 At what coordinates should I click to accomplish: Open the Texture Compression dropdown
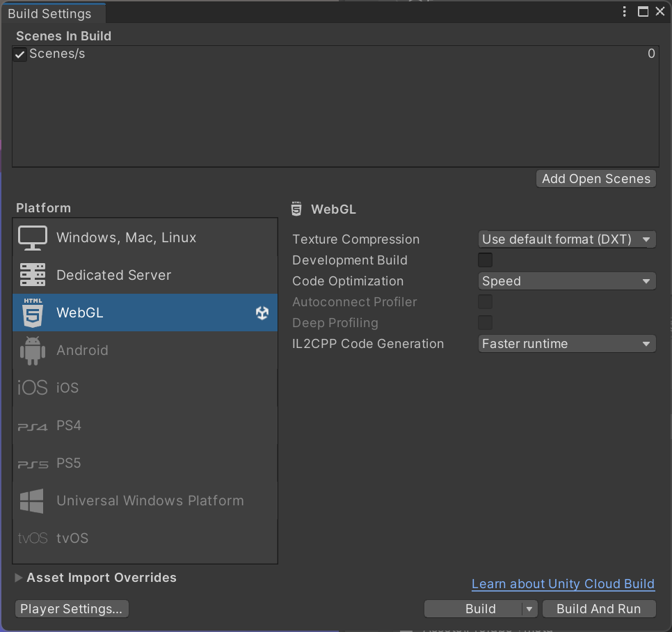[x=567, y=239]
